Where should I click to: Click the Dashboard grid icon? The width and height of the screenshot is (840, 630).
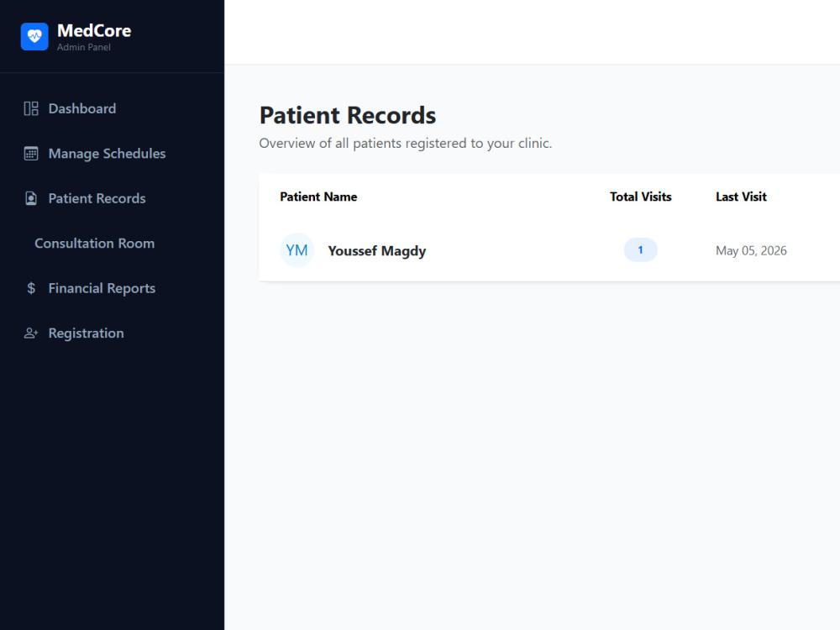point(31,108)
